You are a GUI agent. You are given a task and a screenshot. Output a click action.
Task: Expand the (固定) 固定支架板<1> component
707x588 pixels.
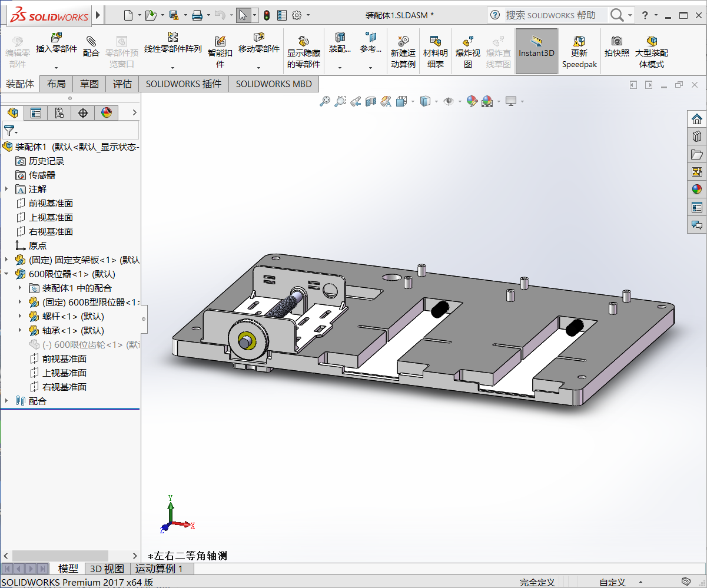point(6,260)
